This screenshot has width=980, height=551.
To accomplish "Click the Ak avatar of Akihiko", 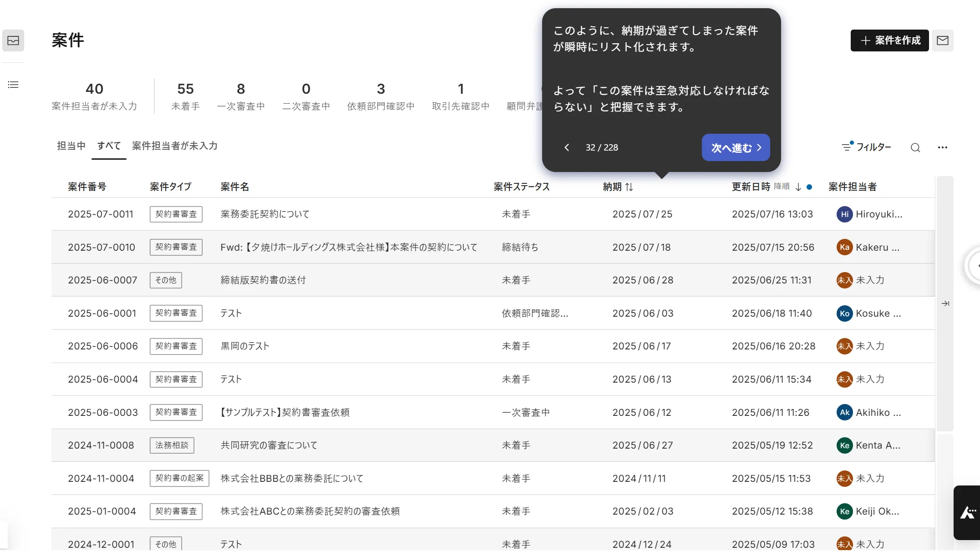I will (x=844, y=412).
